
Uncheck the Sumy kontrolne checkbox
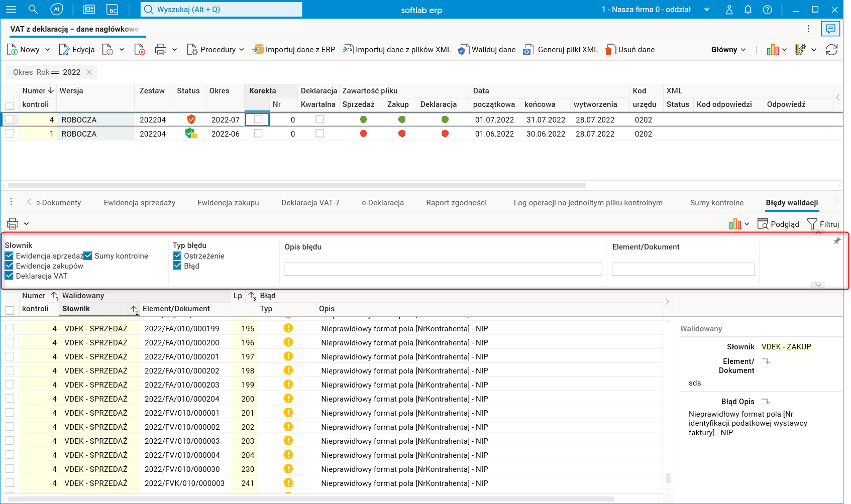(88, 256)
